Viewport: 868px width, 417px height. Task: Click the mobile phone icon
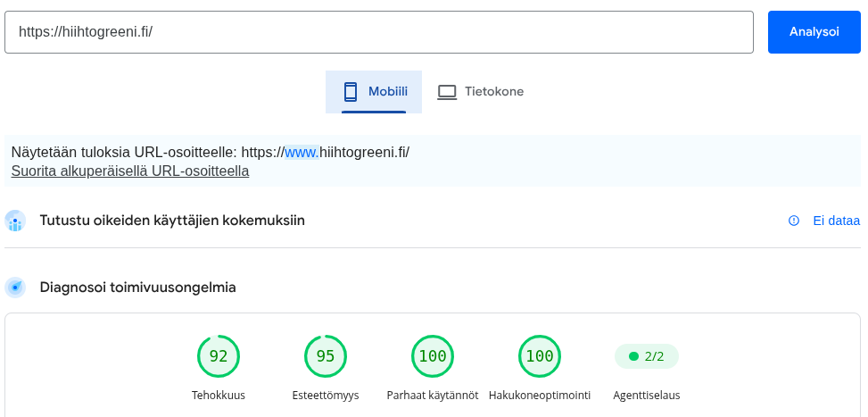click(x=350, y=91)
